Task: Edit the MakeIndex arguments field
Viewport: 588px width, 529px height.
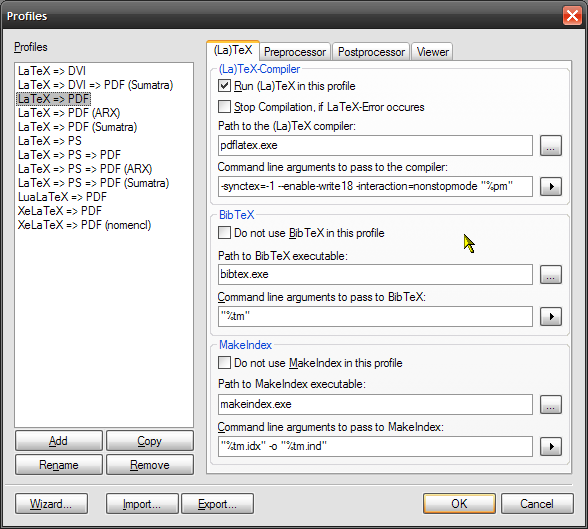Action: (375, 447)
